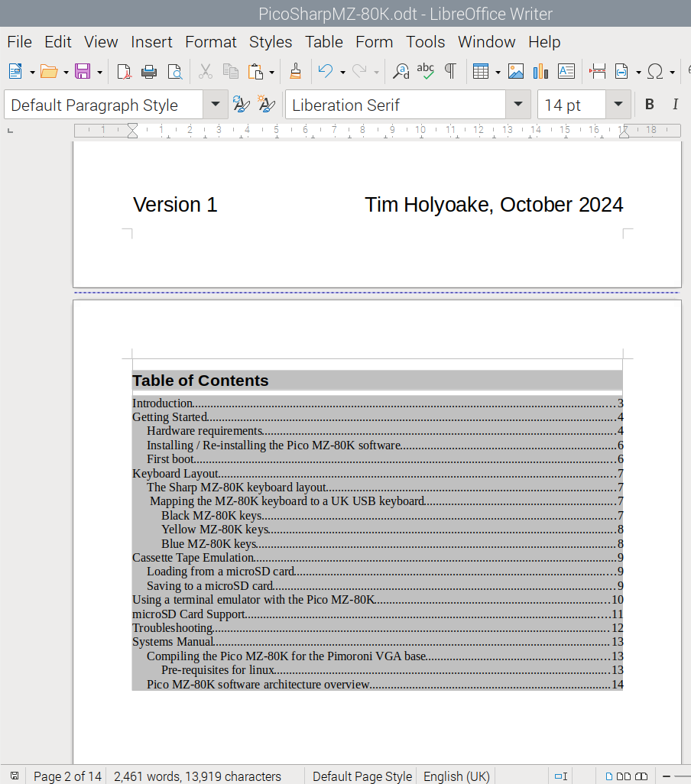Toggle the insert mode status icon
691x784 pixels.
(561, 776)
